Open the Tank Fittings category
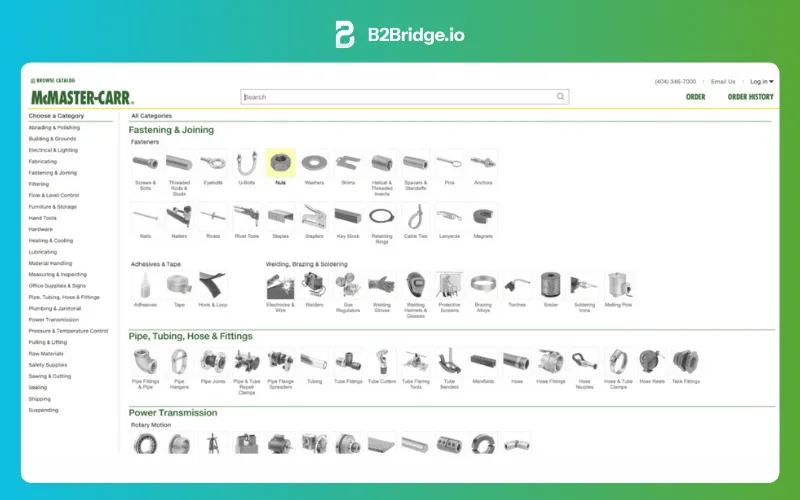800x500 pixels. pyautogui.click(x=686, y=362)
